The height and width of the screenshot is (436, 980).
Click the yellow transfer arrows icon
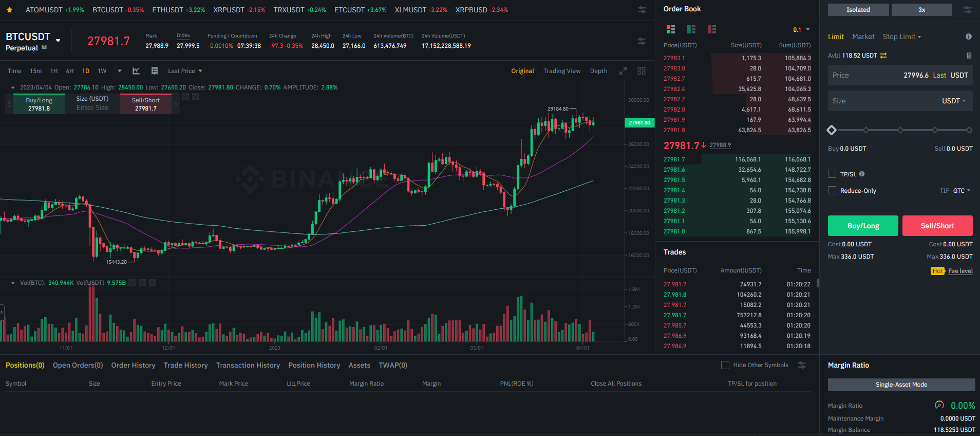click(883, 56)
